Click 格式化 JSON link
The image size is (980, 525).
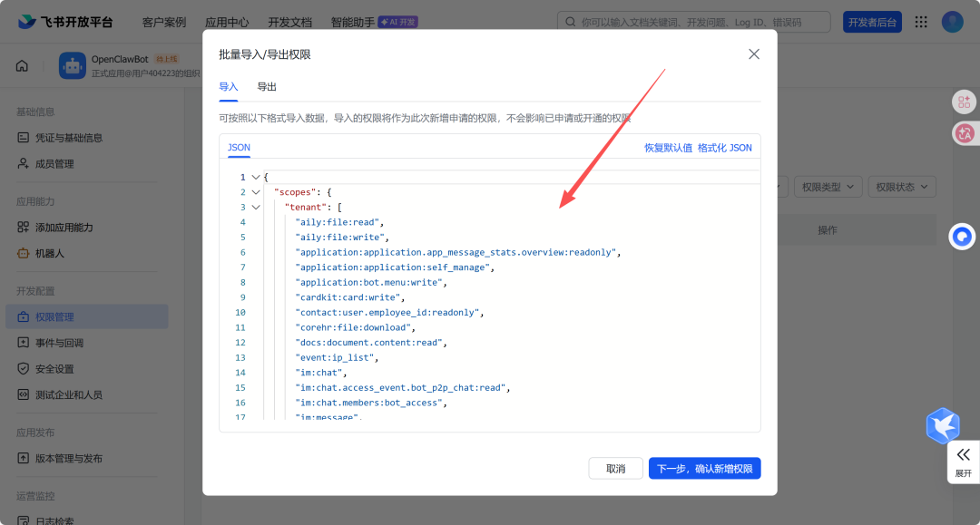click(724, 148)
